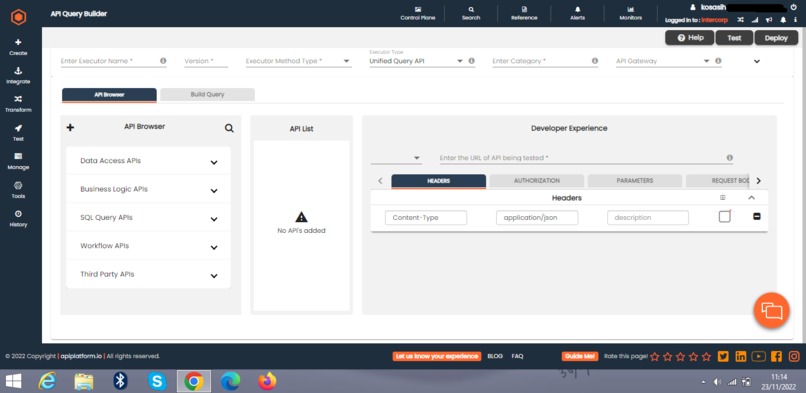Switch to the API Browser tab
Screen dimensions: 806x393
[109, 95]
